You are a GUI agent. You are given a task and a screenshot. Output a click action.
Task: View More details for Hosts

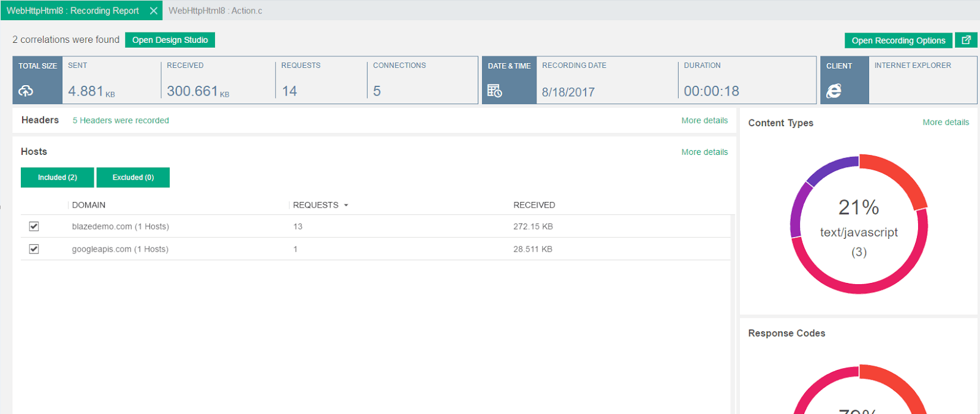[704, 152]
